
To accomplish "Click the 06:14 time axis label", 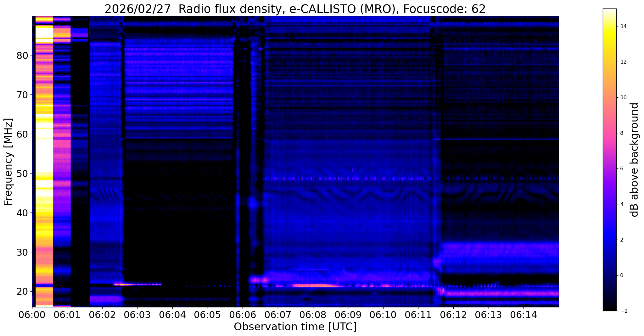I will (524, 315).
